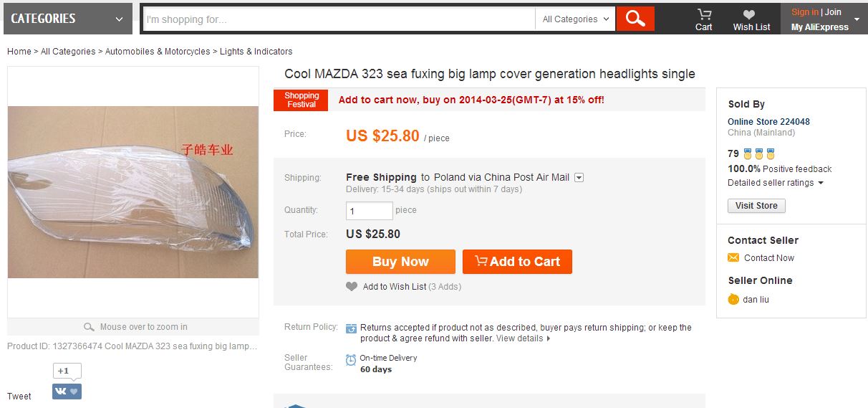Open the Online Store 224048 link
Screen dimensions: 868x408
(768, 122)
